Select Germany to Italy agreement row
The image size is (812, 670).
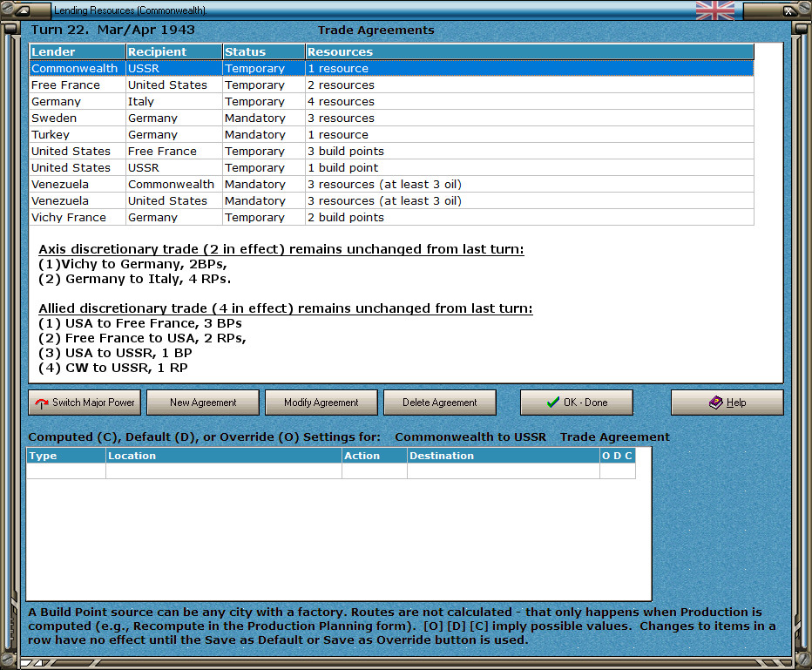(391, 101)
